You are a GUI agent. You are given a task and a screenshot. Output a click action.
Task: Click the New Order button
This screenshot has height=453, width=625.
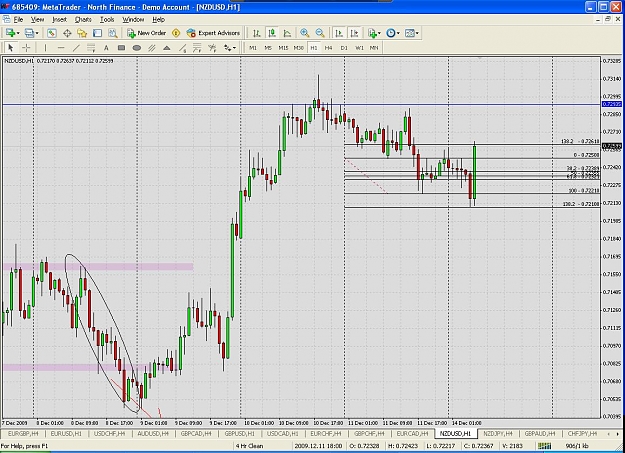[x=146, y=33]
